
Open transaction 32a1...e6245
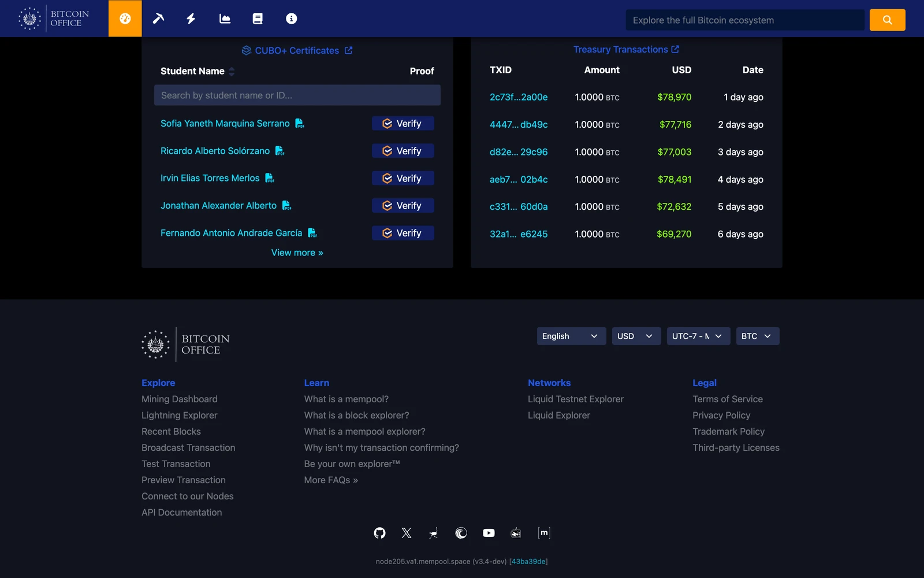click(x=519, y=234)
